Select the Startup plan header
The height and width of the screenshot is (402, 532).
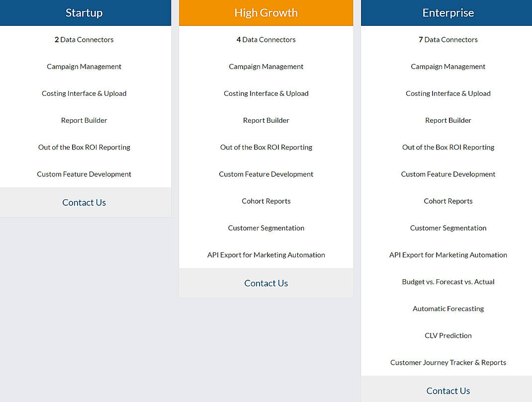[x=84, y=12]
